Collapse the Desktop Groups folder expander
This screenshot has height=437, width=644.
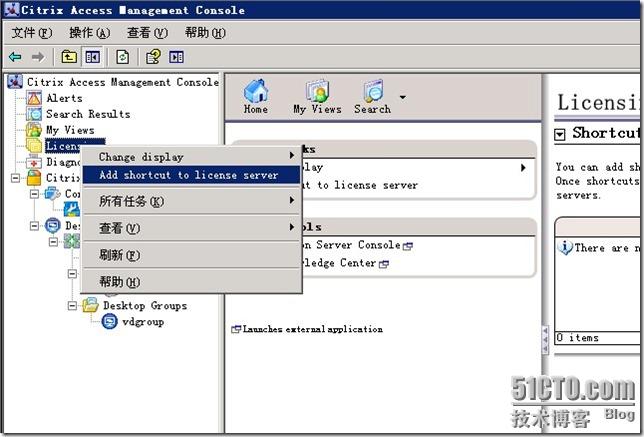tap(72, 306)
